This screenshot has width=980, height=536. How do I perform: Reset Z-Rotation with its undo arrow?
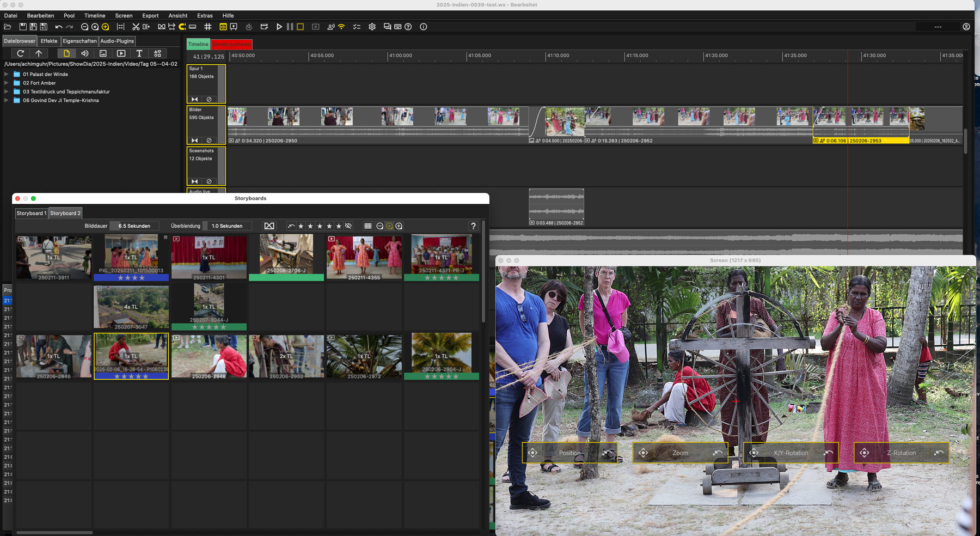pos(939,453)
